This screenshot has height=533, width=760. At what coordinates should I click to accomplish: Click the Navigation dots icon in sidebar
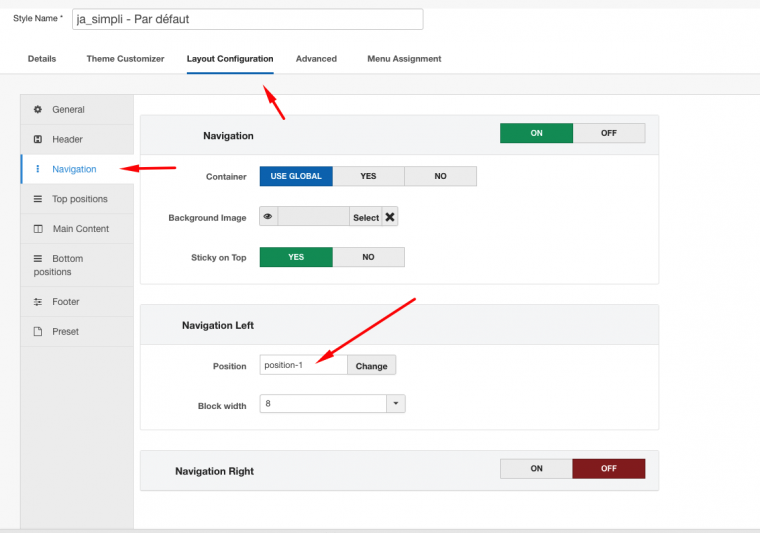(x=37, y=169)
